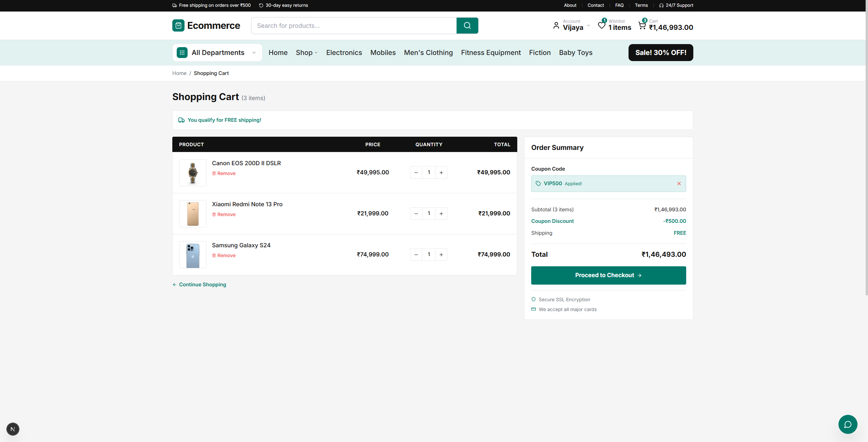Screen dimensions: 868x442
Task: Remove Canon EOS 200D II DSLR from cart
Action: pos(224,173)
